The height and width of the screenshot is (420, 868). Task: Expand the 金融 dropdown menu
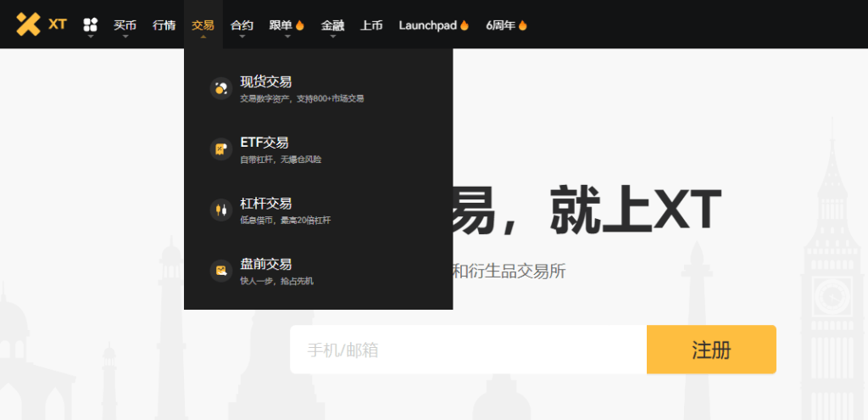(x=332, y=25)
